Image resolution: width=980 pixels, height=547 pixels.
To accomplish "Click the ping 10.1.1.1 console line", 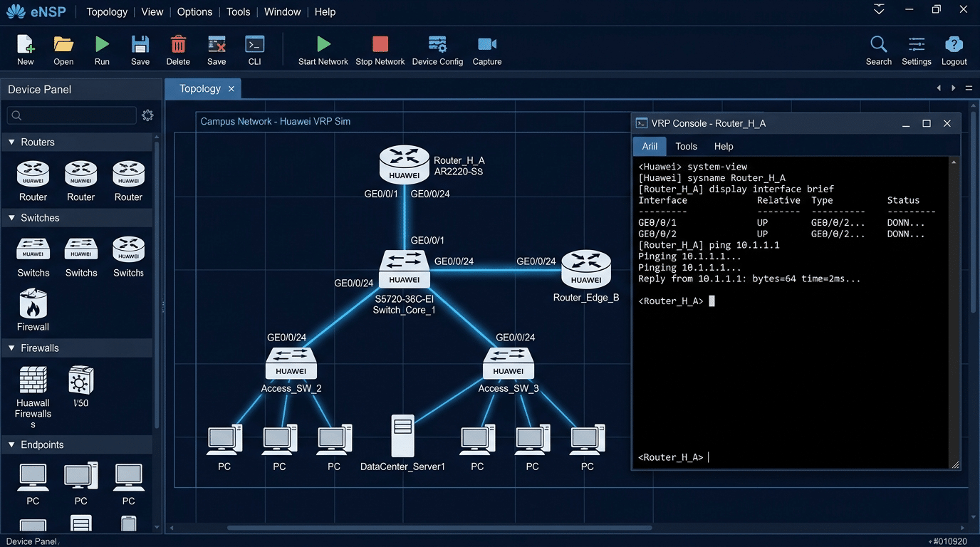I will [x=709, y=245].
